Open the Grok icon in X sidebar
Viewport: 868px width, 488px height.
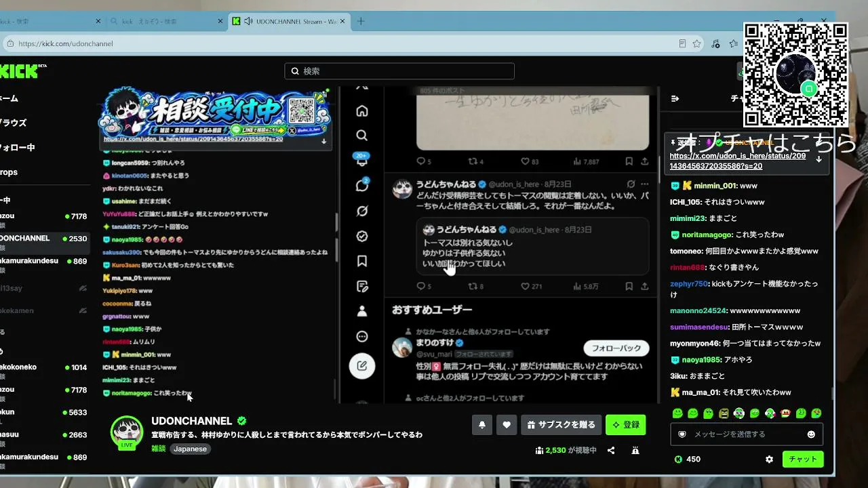pos(362,211)
